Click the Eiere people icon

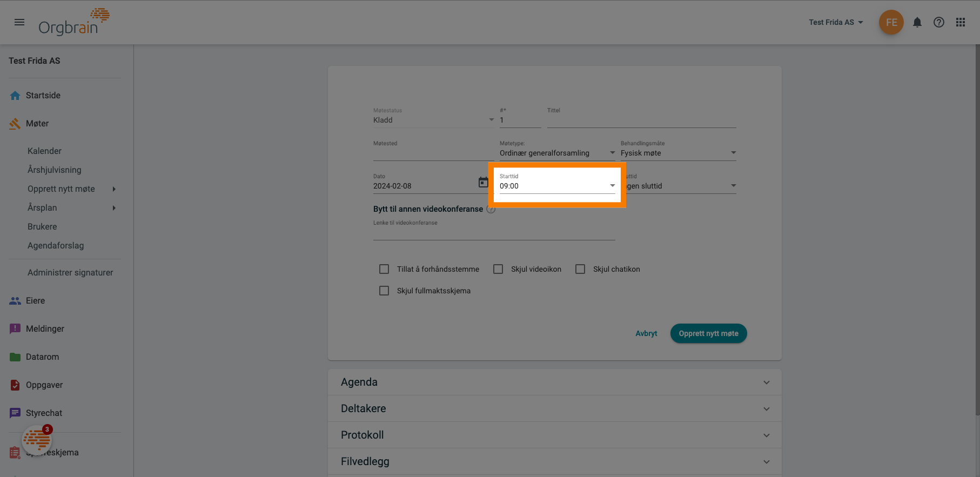pos(15,301)
